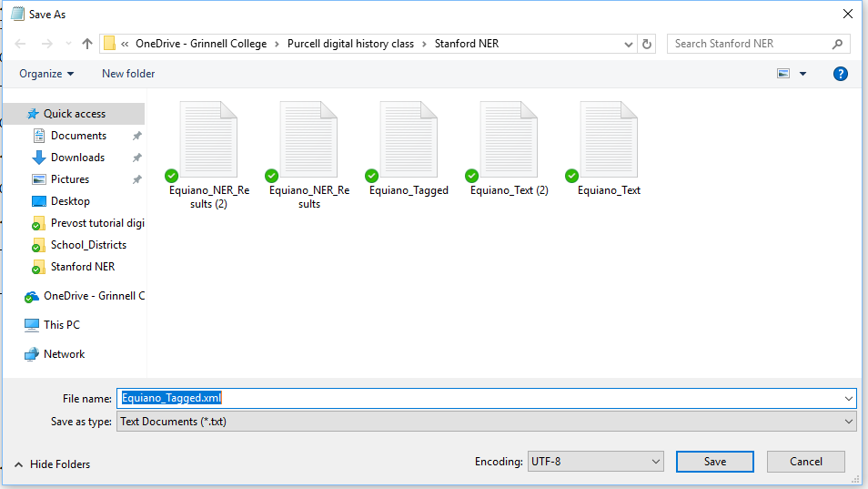Screen dimensions: 868x489
Task: Open Network in the navigation pane
Action: [x=64, y=354]
